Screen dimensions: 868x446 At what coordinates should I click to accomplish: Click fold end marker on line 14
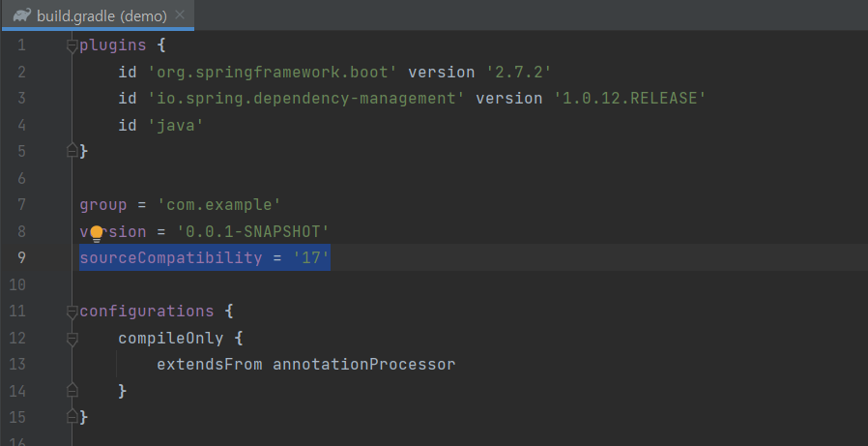click(72, 390)
